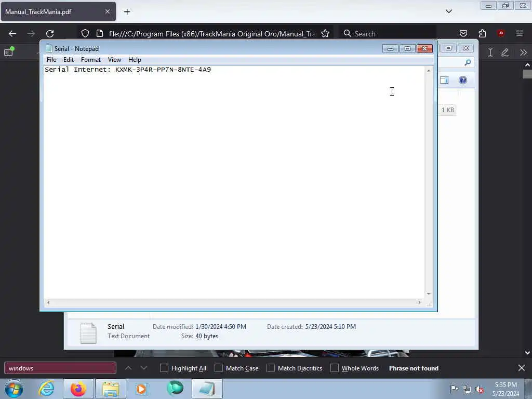
Task: Toggle Explorer preview pane icon
Action: (x=445, y=80)
